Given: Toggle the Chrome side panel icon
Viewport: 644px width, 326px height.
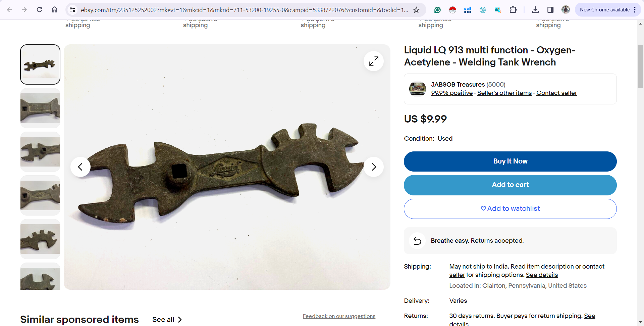Looking at the screenshot, I should pyautogui.click(x=550, y=10).
